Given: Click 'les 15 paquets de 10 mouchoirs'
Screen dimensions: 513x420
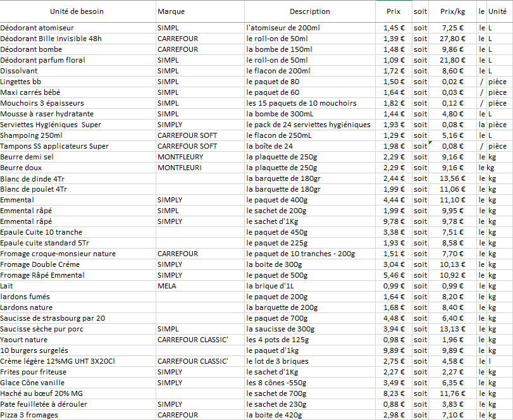Looking at the screenshot, I should click(x=310, y=103).
